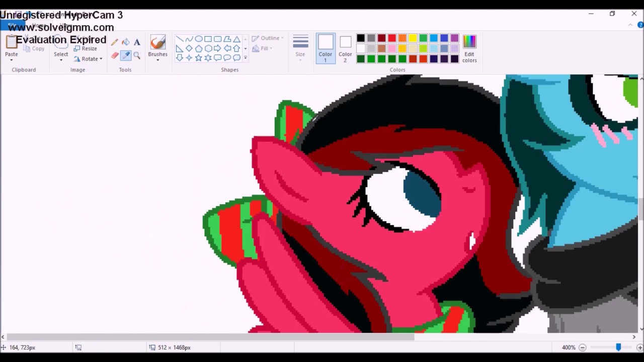Viewport: 644px width, 362px height.
Task: Switch to the Home tab
Action: 38,25
